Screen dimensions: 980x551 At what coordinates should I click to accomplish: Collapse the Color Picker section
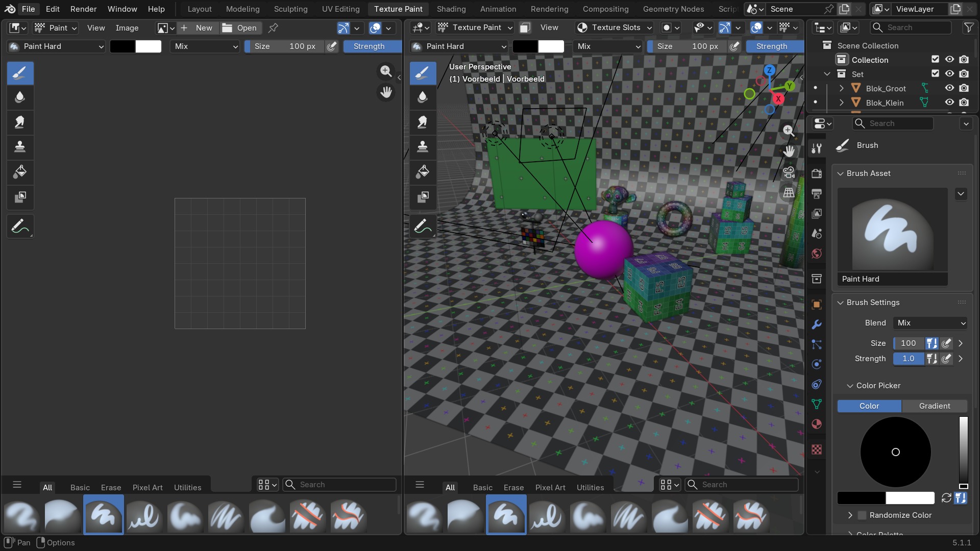pyautogui.click(x=850, y=386)
